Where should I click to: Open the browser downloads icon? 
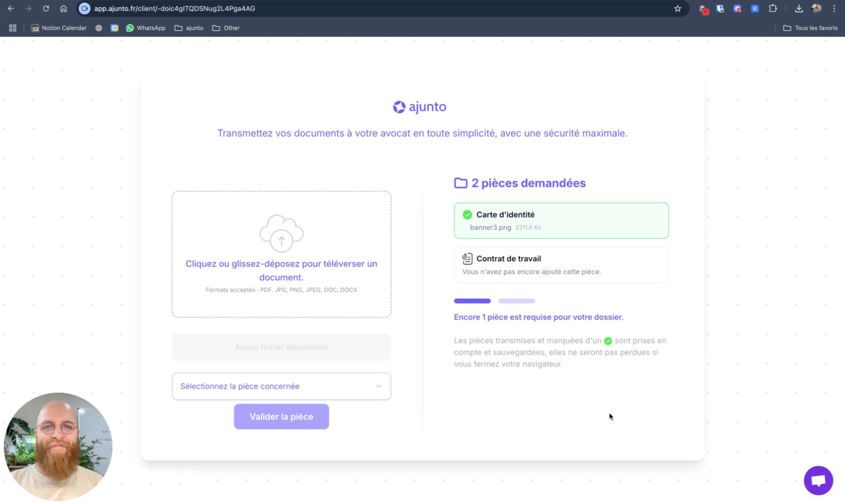[799, 9]
